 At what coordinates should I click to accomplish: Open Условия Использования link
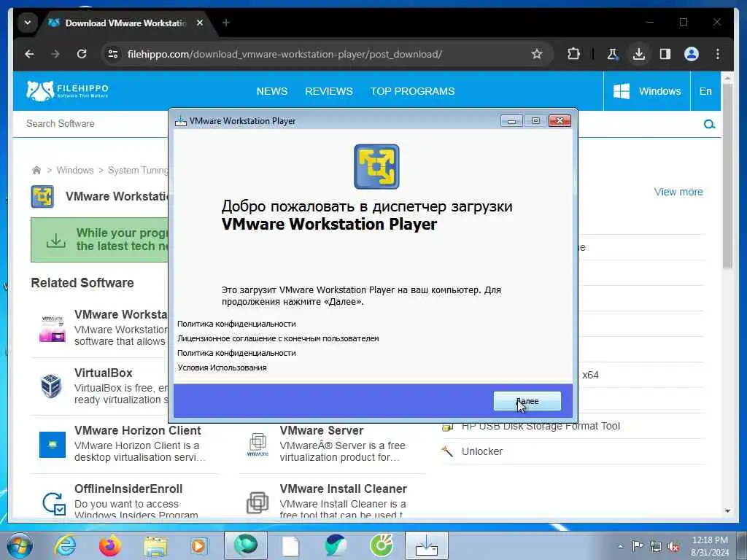click(222, 367)
